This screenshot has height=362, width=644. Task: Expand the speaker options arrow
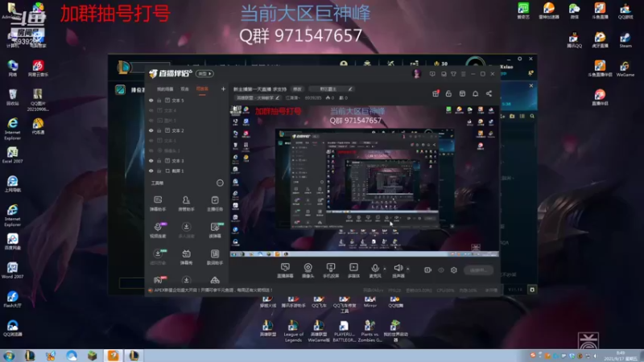pyautogui.click(x=407, y=269)
